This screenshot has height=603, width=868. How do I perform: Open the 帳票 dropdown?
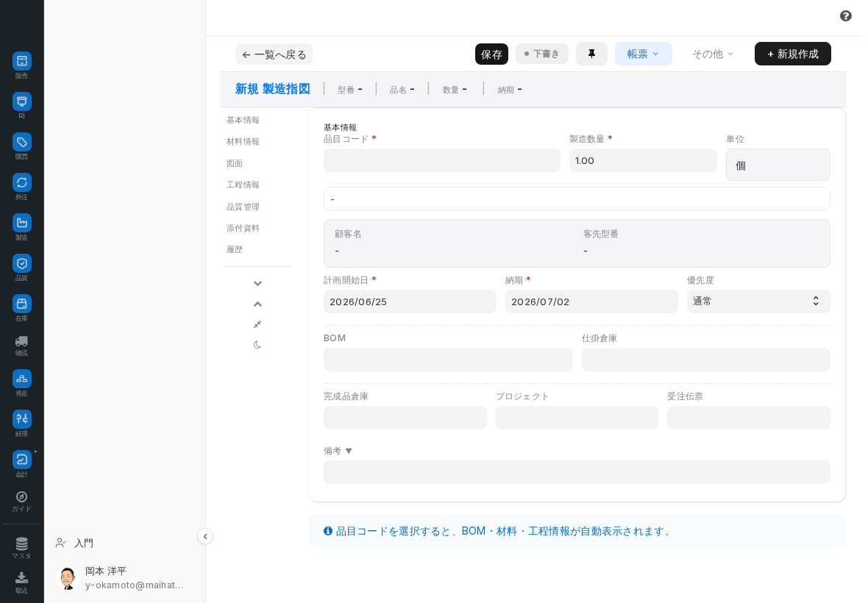pyautogui.click(x=643, y=54)
